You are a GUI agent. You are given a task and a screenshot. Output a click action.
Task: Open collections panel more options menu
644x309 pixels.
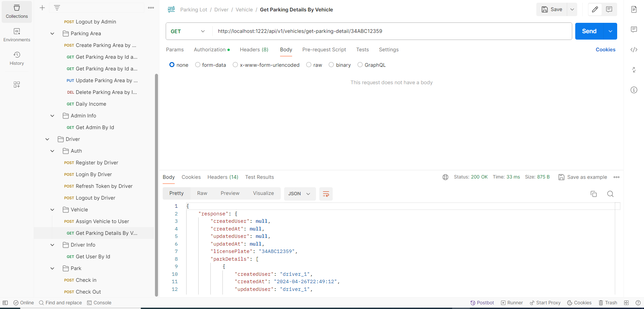151,8
